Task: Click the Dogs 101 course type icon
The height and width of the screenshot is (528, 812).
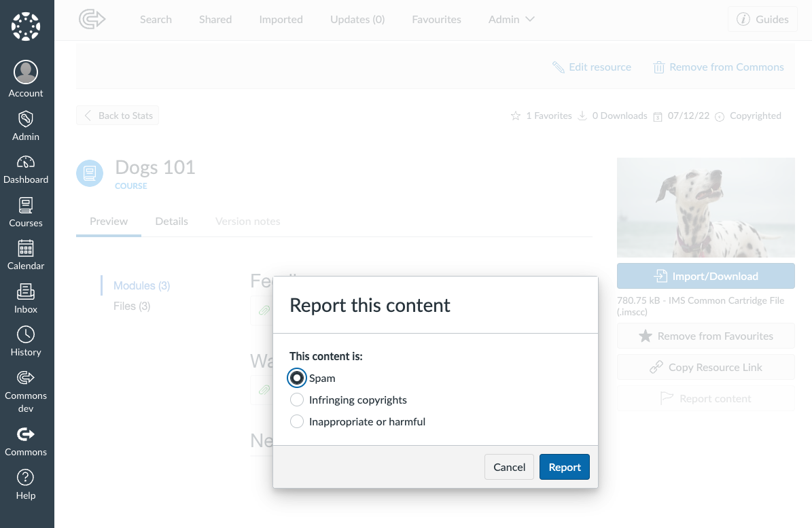Action: (90, 173)
